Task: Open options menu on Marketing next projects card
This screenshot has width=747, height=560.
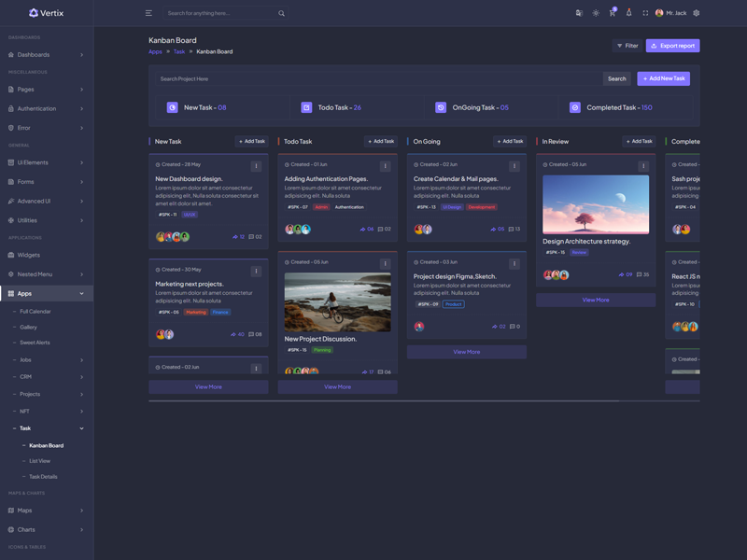Action: (x=256, y=271)
